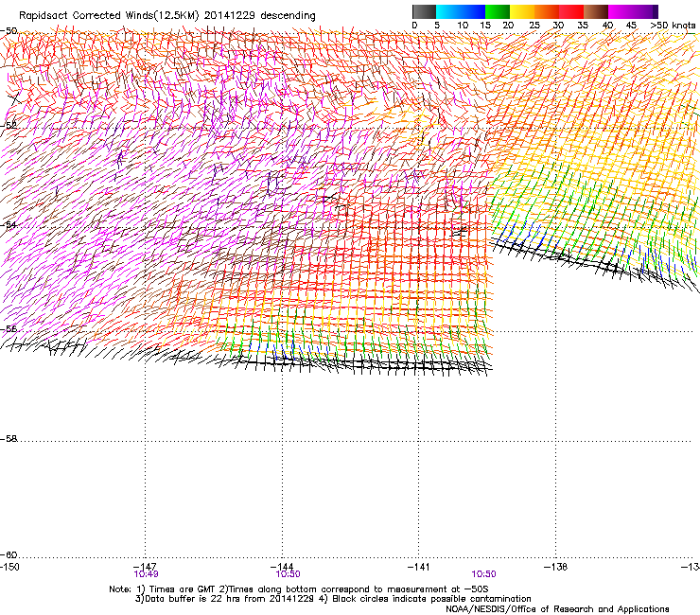Viewport: 700px width, 615px height.
Task: Click the '-144' longitude label
Action: (x=282, y=567)
